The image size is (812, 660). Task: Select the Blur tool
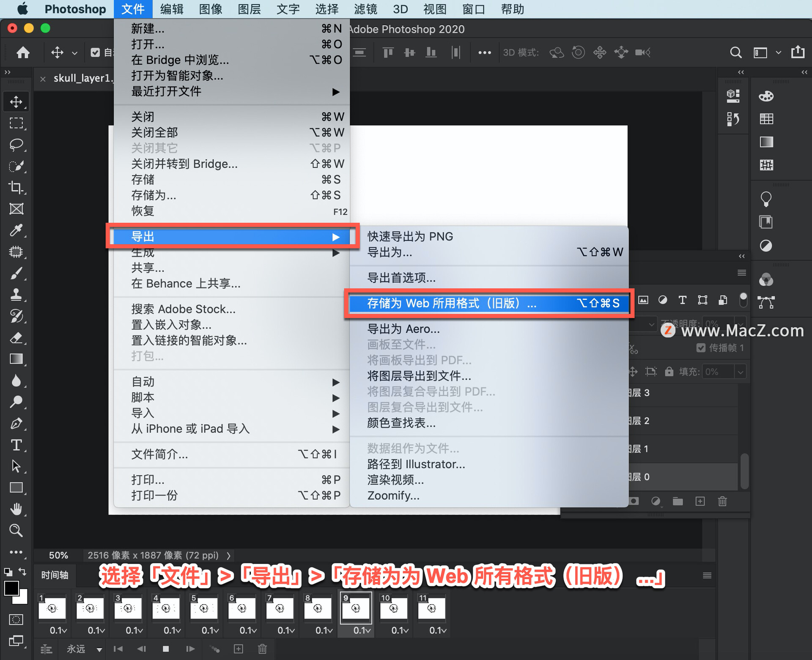coord(16,381)
